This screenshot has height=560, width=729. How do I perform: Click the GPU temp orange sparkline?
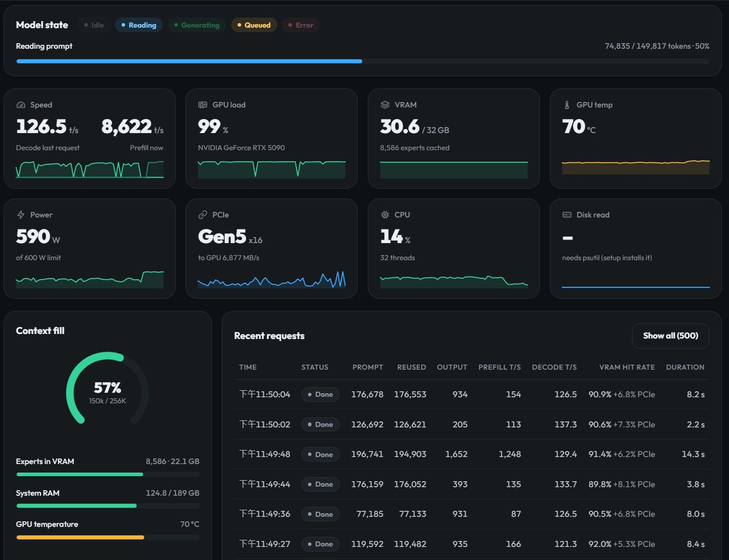click(x=636, y=167)
